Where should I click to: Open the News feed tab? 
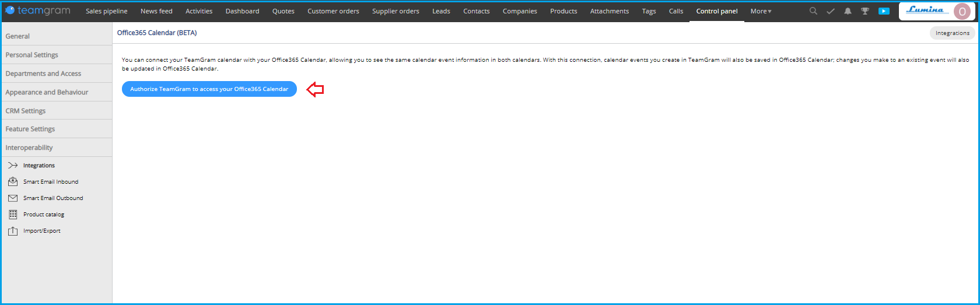pyautogui.click(x=156, y=11)
